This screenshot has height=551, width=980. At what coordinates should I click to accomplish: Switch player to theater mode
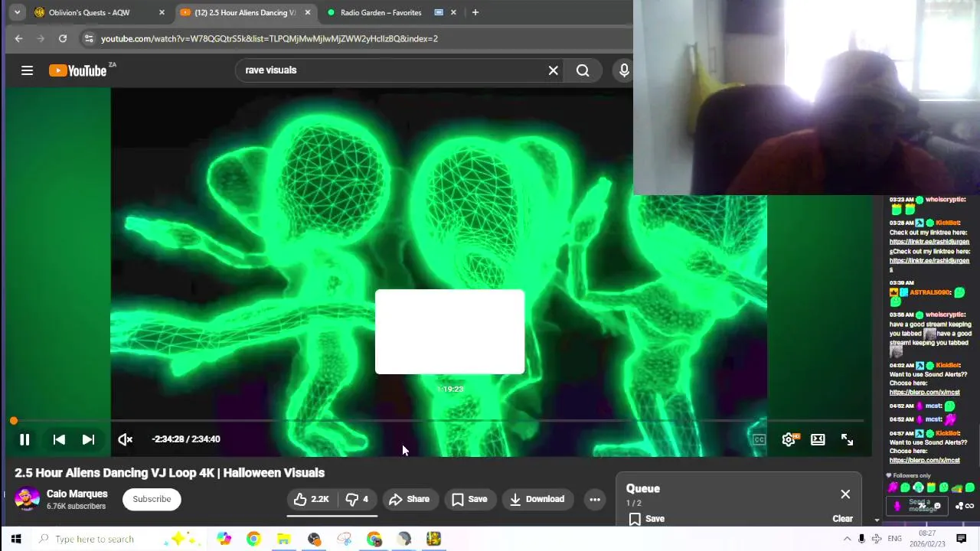(818, 439)
